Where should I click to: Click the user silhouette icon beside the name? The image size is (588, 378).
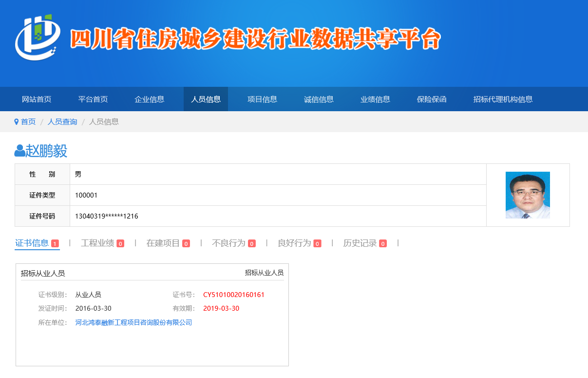point(19,151)
